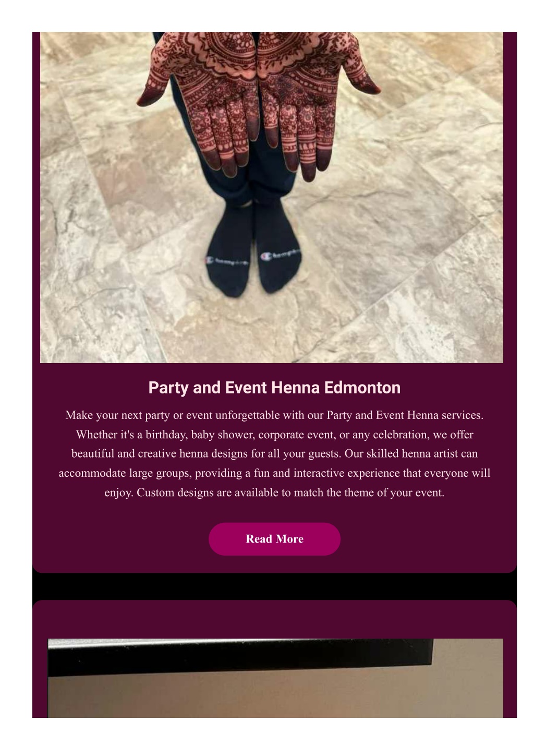Click the line mentioning 'birthday, baby shower'
This screenshot has width=534, height=756.
[274, 435]
